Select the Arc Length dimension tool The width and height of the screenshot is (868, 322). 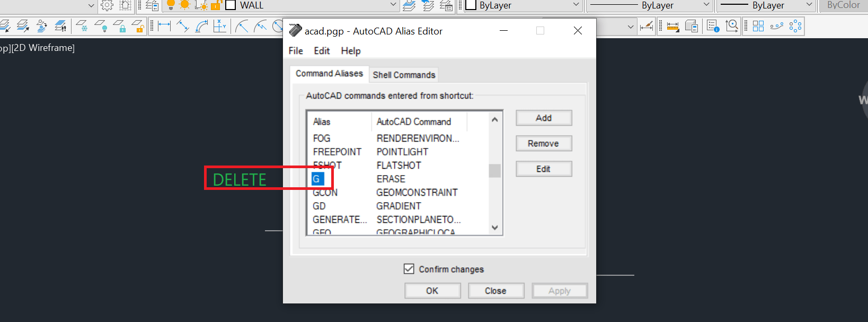pyautogui.click(x=201, y=26)
